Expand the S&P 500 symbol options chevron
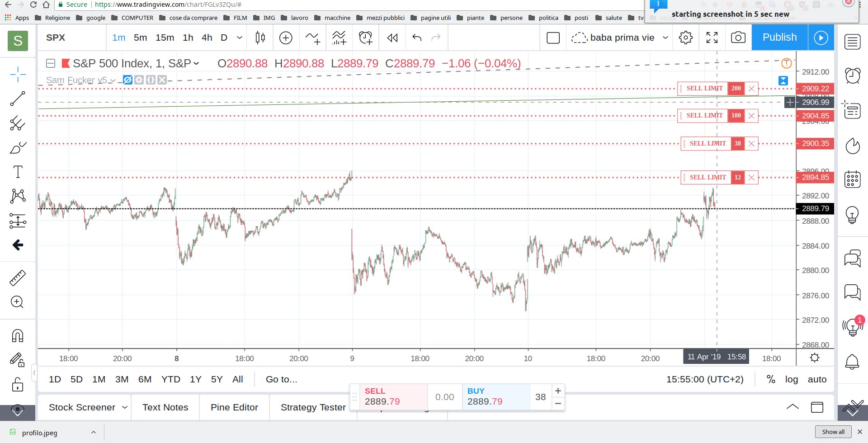 click(196, 64)
